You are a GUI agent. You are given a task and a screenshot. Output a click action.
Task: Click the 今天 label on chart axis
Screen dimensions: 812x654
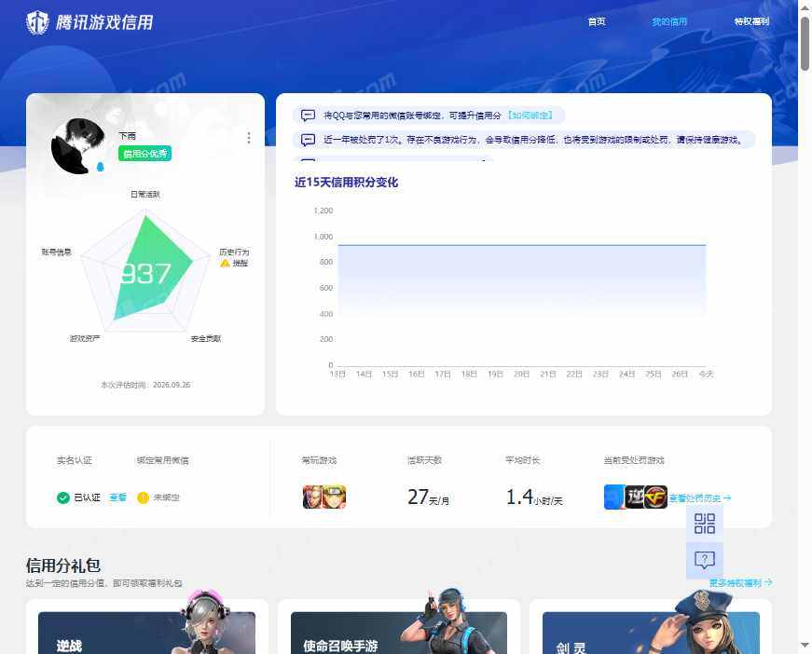(706, 375)
